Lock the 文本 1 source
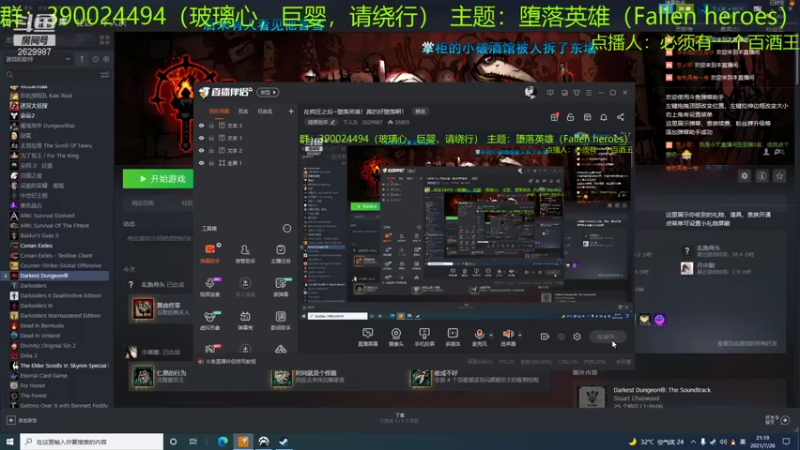The height and width of the screenshot is (450, 800). click(211, 138)
